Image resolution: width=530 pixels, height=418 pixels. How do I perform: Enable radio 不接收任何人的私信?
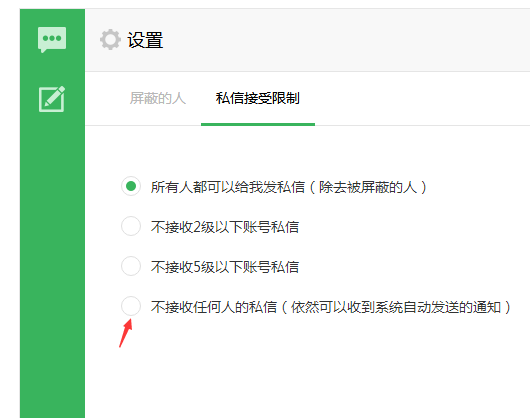coord(131,306)
